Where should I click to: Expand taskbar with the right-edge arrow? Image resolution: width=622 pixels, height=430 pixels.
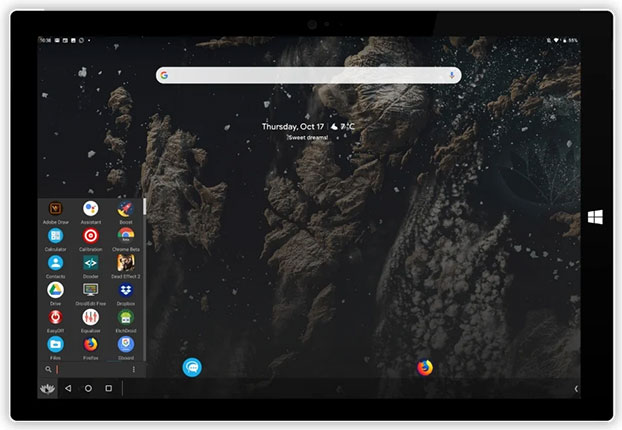tap(576, 389)
